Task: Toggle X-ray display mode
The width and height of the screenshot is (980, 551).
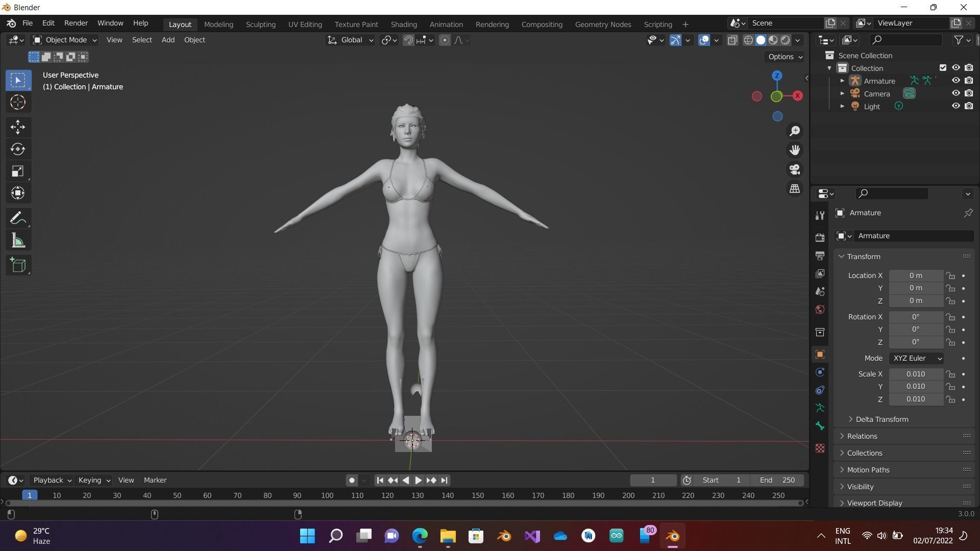Action: tap(732, 40)
